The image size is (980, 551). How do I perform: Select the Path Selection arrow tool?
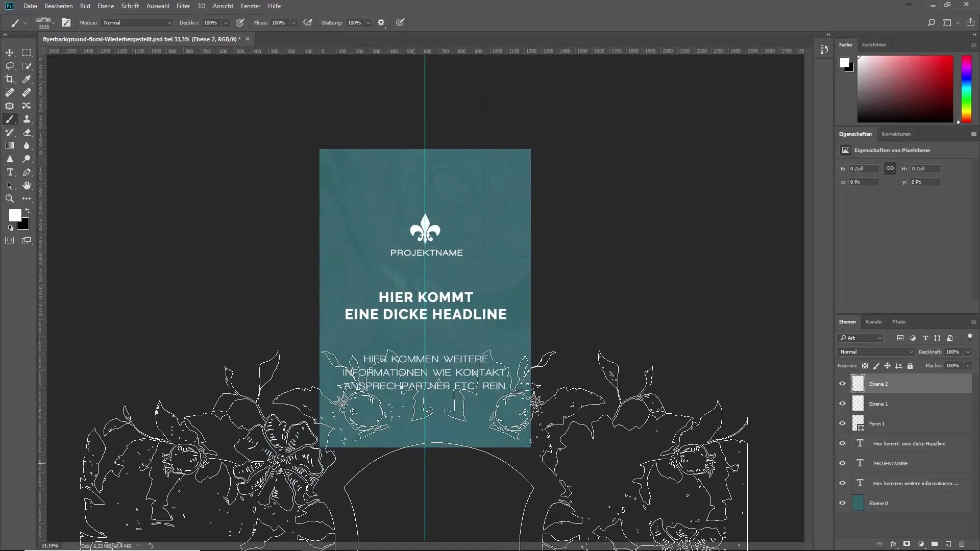tap(10, 185)
